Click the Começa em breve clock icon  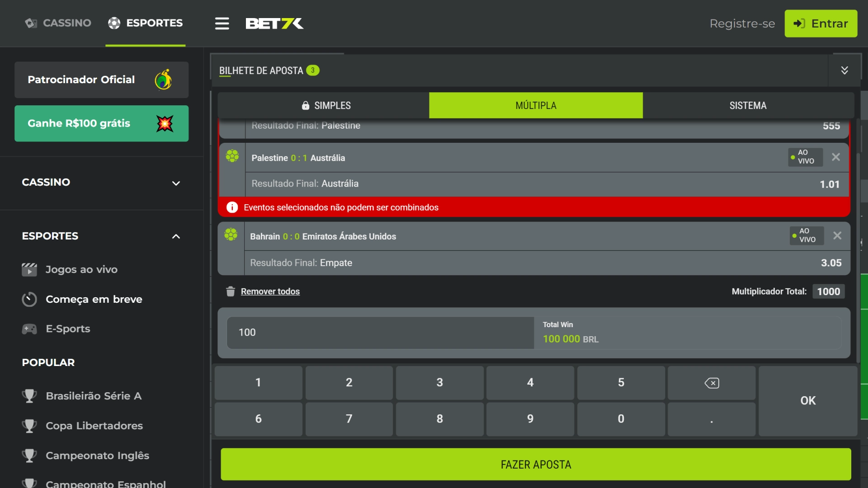tap(29, 299)
